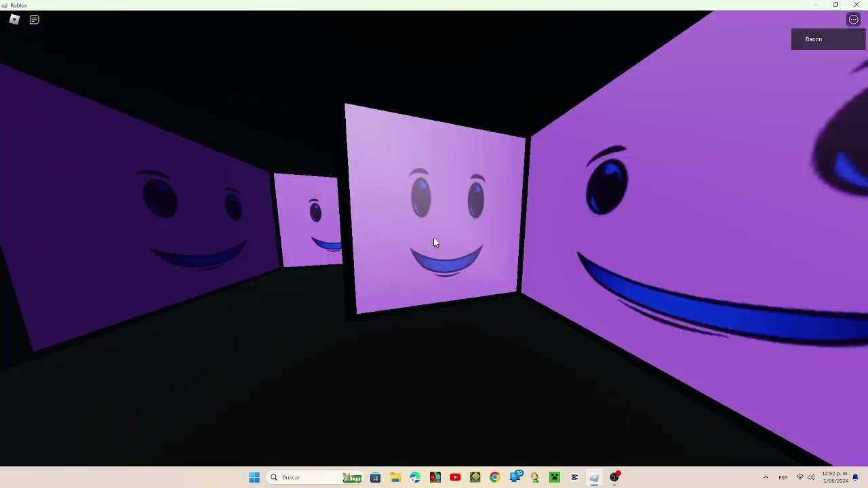Switch to the active Roblox taskbar icon
868x488 pixels.
[x=594, y=477]
